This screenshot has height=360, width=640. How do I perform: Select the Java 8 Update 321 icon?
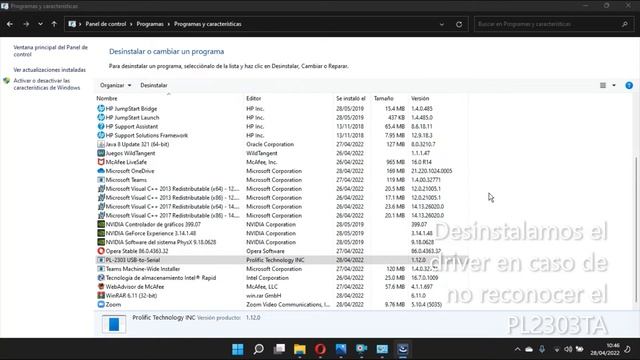[101, 144]
